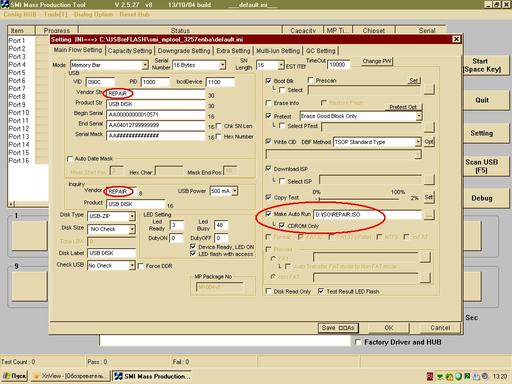
Task: Click the browse button beside Boot Blk Select field
Action: (429, 89)
